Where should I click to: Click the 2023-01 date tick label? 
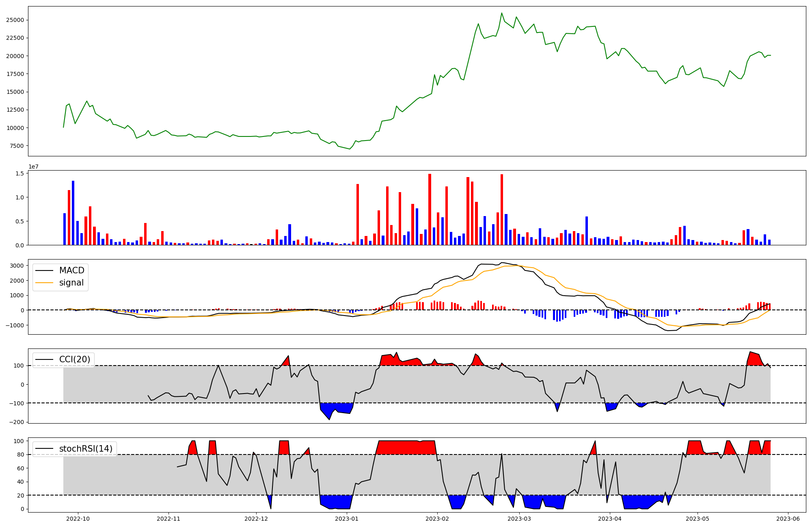[347, 519]
